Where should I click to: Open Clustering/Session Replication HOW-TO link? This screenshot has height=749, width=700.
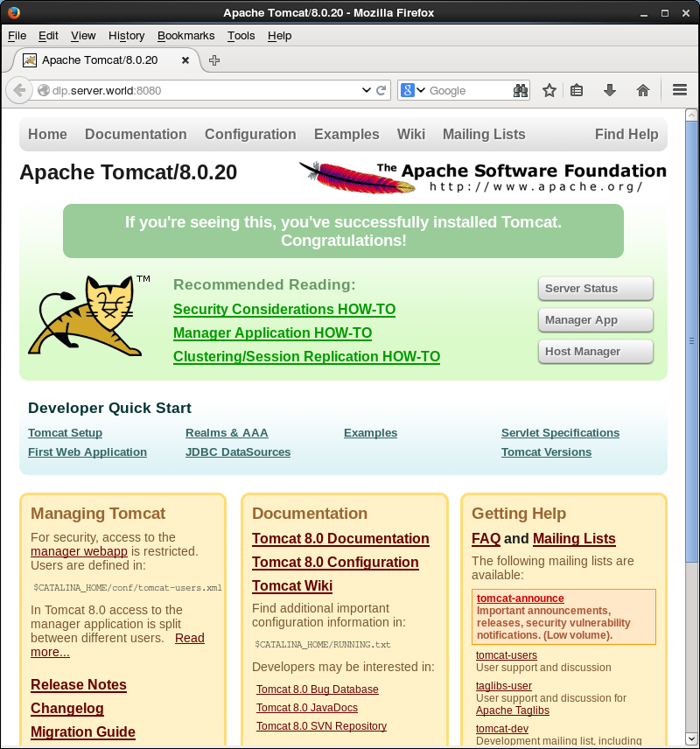coord(307,356)
